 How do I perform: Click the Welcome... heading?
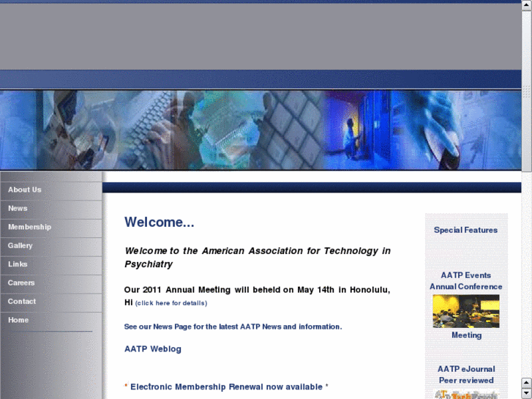tap(159, 222)
